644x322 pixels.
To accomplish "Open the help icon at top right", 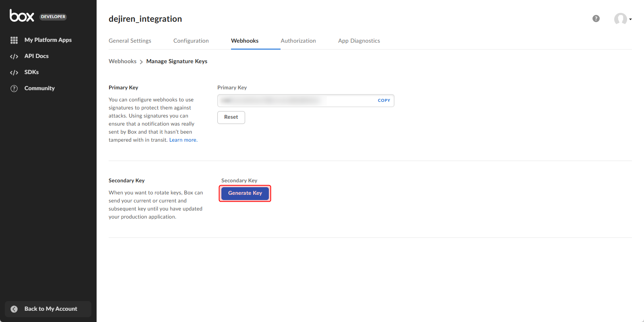I will [x=596, y=19].
